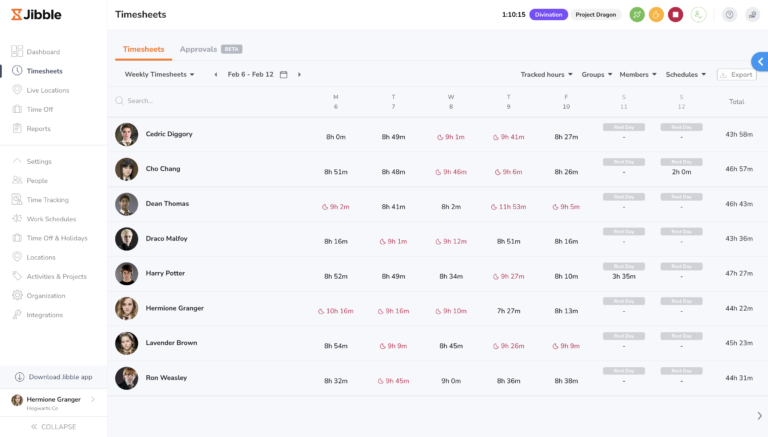Click the blue side panel expand arrow

tap(759, 62)
